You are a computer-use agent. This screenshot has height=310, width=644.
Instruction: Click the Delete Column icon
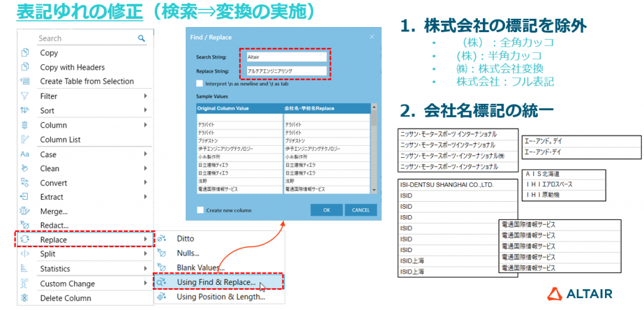point(25,298)
